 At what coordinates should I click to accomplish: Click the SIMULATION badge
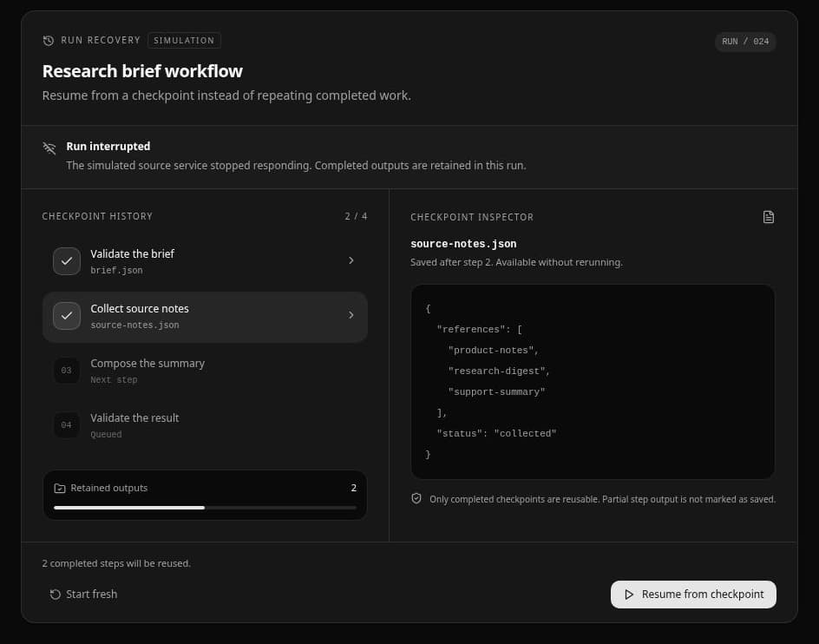click(184, 40)
